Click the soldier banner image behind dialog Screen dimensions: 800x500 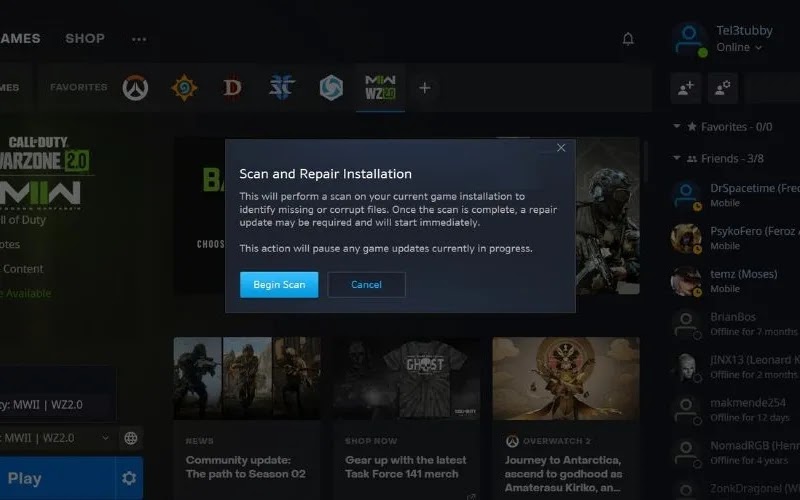point(607,217)
